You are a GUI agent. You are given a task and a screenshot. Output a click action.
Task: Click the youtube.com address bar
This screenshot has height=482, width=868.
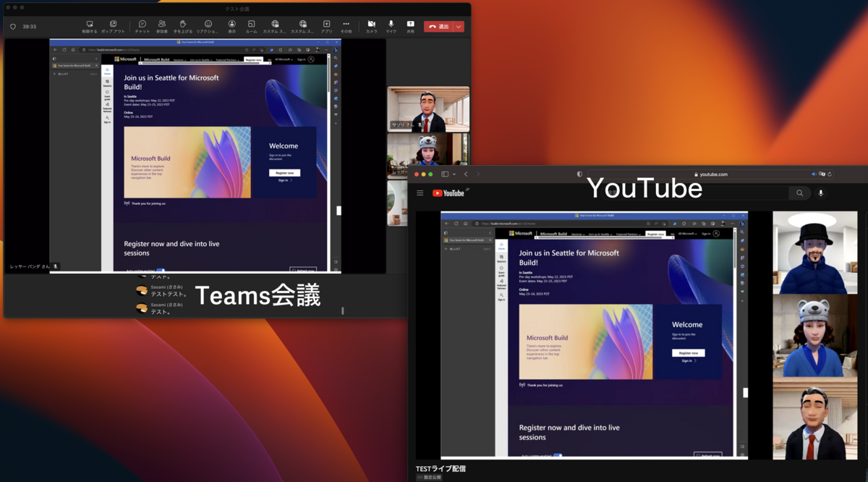[711, 174]
